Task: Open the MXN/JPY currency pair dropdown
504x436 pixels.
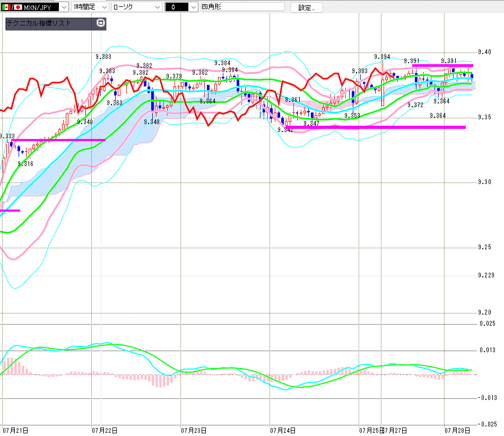Action: [34, 7]
